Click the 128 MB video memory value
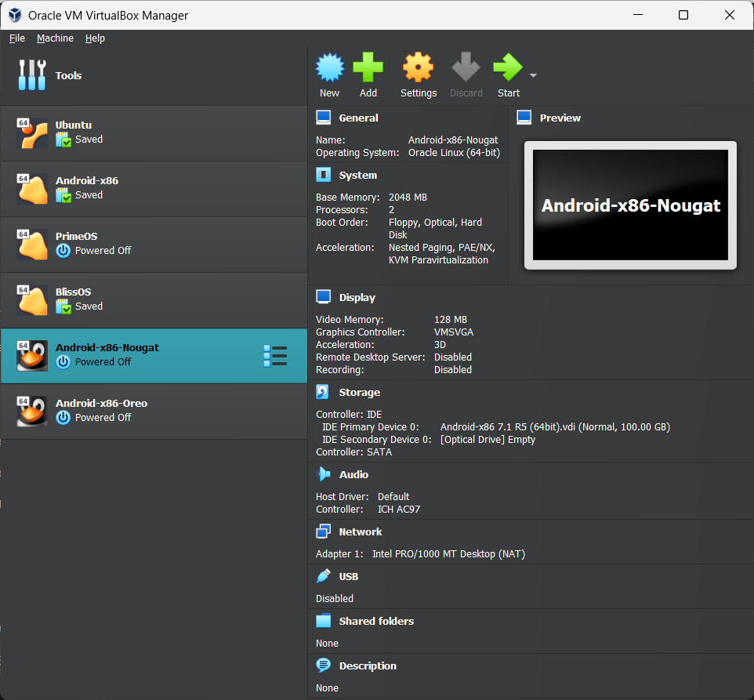 451,320
